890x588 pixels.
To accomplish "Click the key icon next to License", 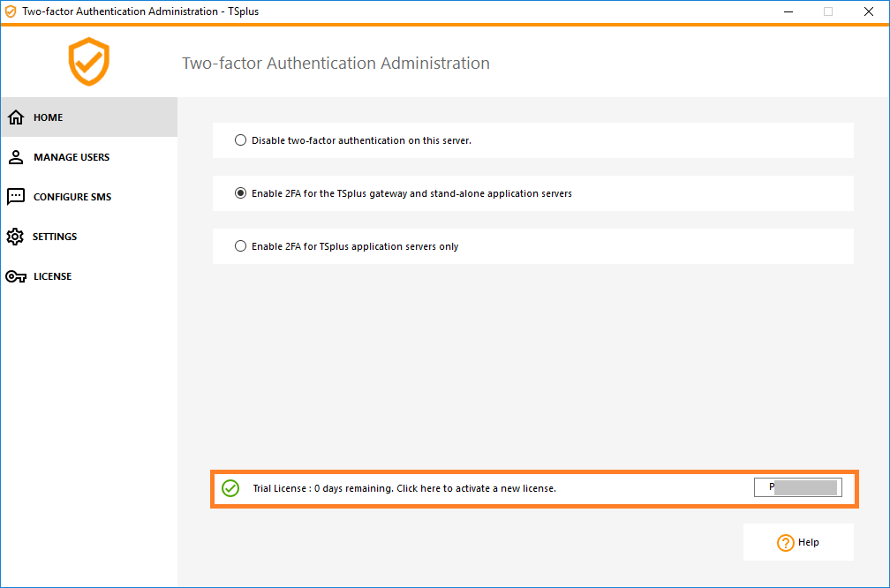I will click(x=16, y=275).
